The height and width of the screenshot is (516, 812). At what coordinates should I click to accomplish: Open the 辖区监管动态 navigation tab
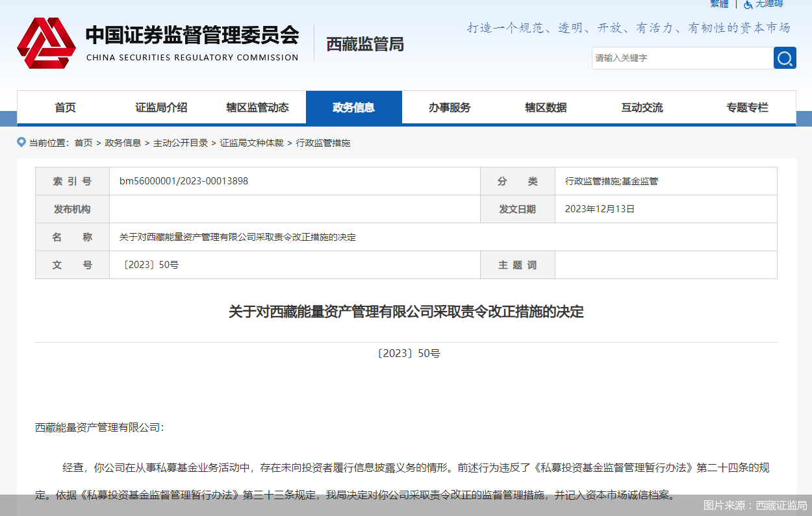[x=257, y=108]
